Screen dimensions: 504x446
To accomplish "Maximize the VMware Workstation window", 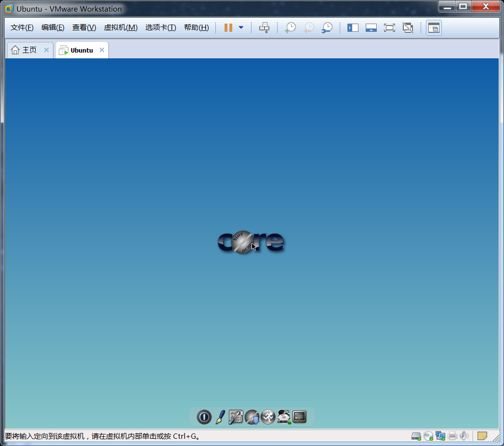I will 463,6.
